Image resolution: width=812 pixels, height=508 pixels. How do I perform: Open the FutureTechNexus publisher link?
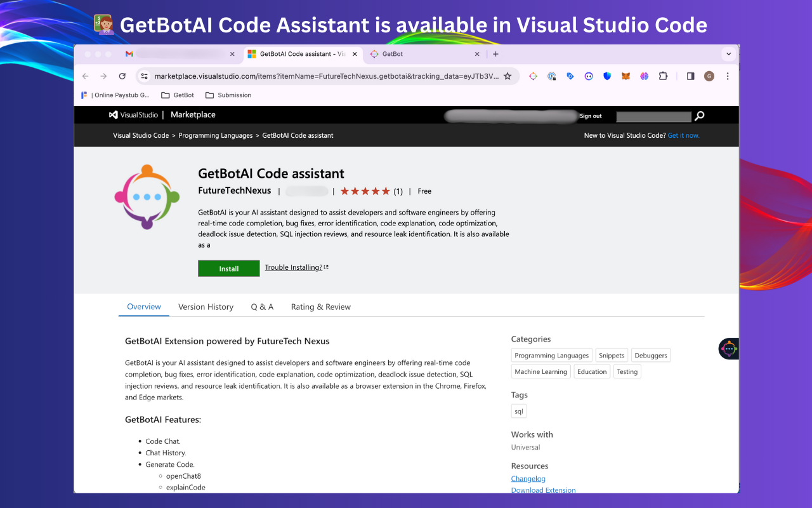[x=235, y=190]
